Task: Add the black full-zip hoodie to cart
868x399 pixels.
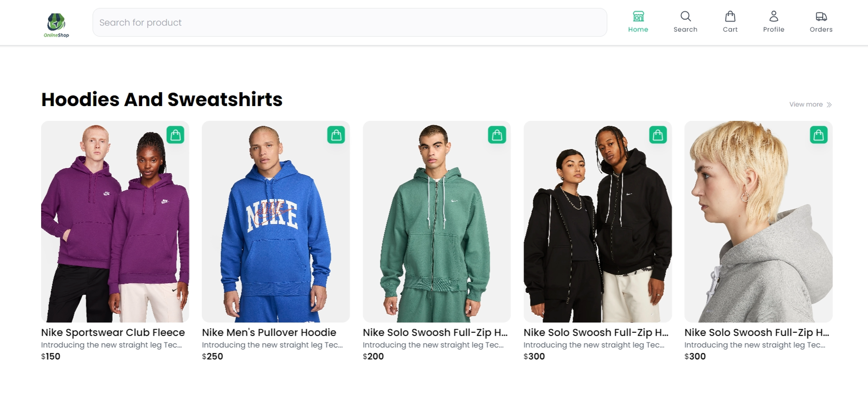Action: [658, 135]
